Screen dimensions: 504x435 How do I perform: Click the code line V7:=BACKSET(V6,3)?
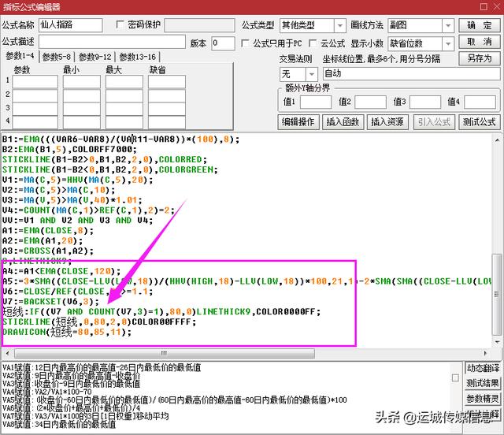(50, 302)
